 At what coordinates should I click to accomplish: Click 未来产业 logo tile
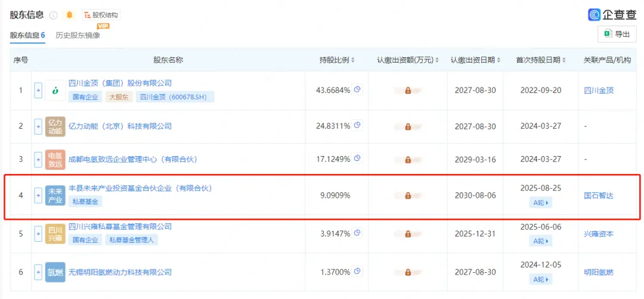(x=55, y=195)
